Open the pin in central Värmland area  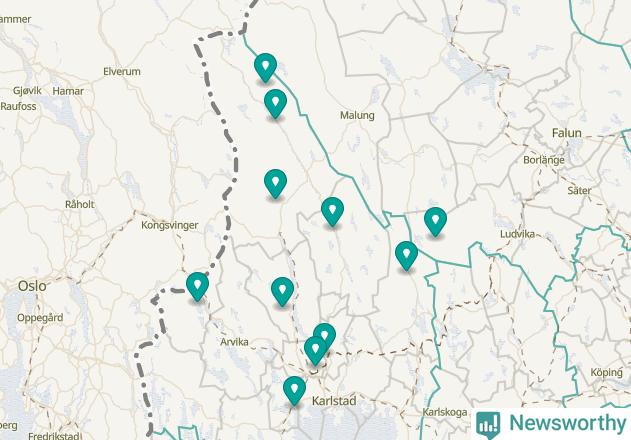pos(332,211)
